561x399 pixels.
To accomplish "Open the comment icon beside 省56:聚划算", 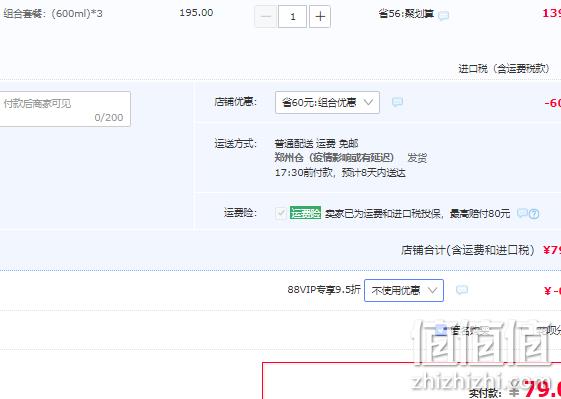I will coord(444,16).
